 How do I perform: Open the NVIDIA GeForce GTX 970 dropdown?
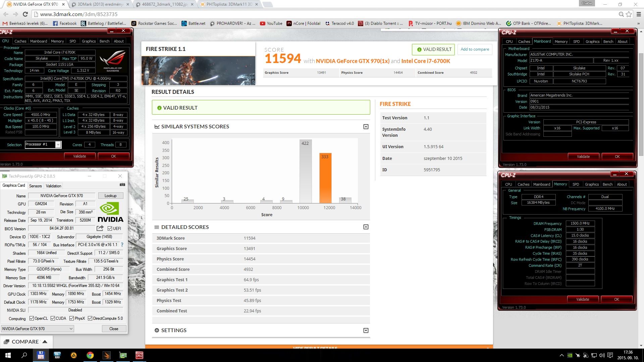coord(37,329)
